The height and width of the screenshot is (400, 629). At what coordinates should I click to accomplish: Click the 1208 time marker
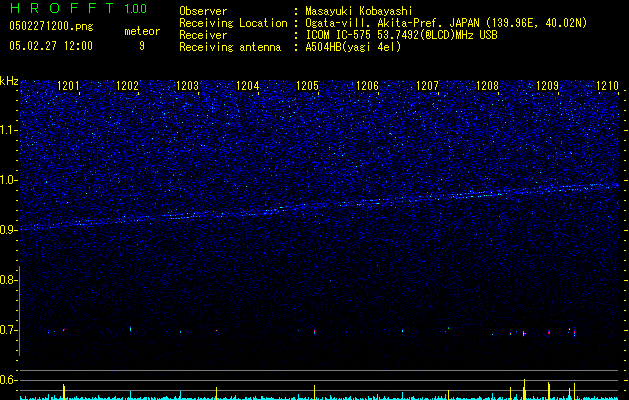tap(487, 86)
